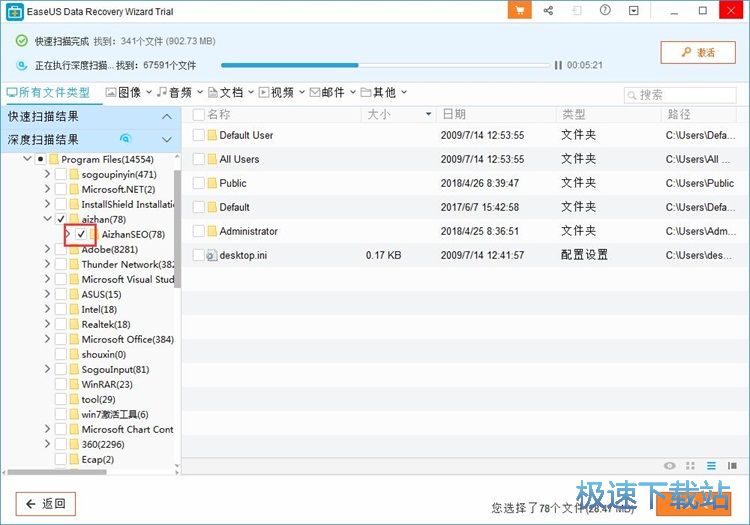Collapse the aizhan(78) tree node
This screenshot has width=750, height=525.
(x=47, y=219)
